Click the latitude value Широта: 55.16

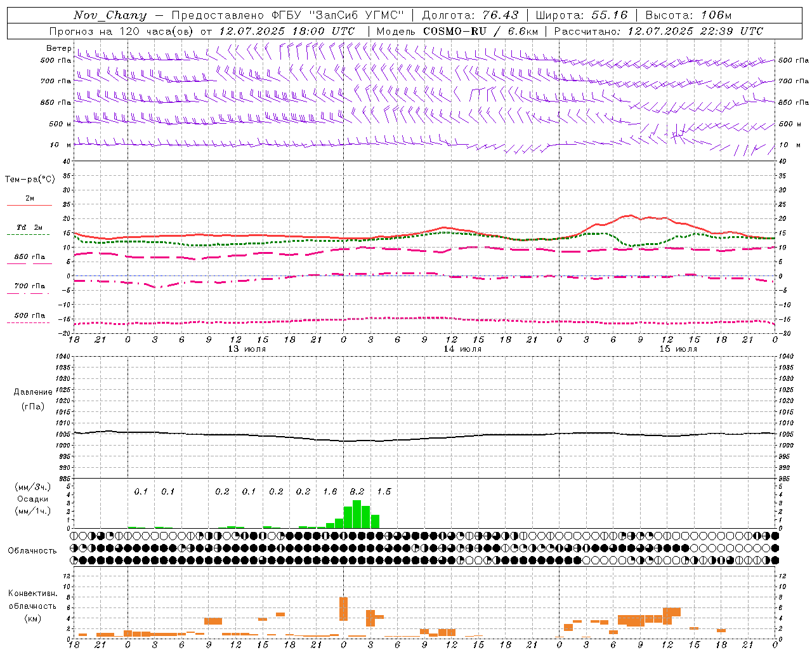pyautogui.click(x=582, y=15)
